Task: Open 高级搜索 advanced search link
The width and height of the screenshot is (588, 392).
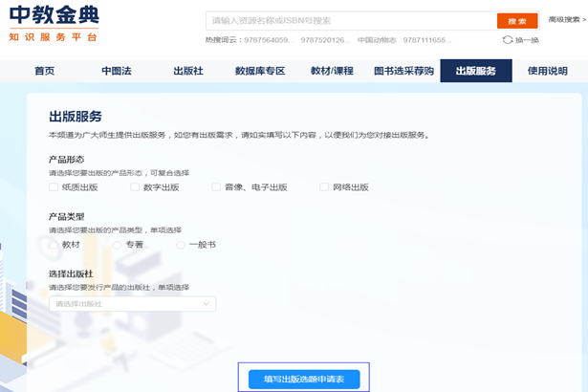Action: 565,19
